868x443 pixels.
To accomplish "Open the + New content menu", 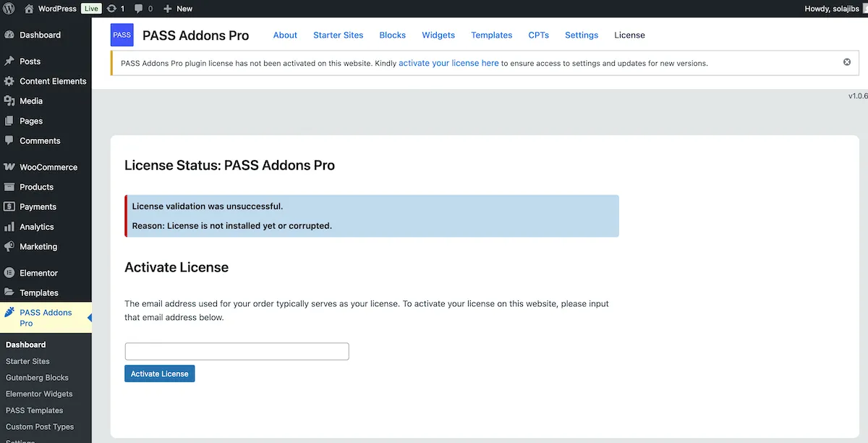I will (178, 9).
